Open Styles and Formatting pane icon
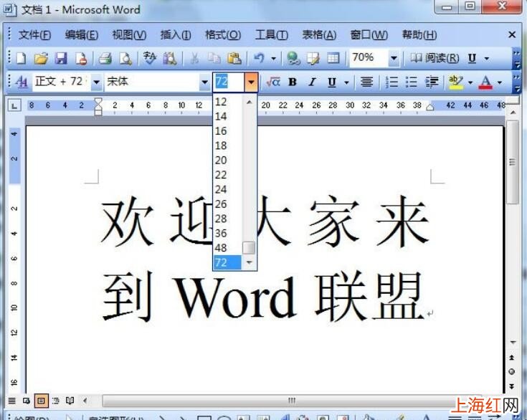Viewport: 527px width, 420px height. (22, 82)
